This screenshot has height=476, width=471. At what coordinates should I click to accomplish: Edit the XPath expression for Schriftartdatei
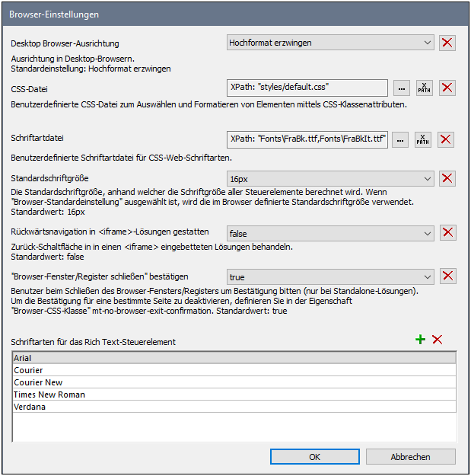click(424, 139)
